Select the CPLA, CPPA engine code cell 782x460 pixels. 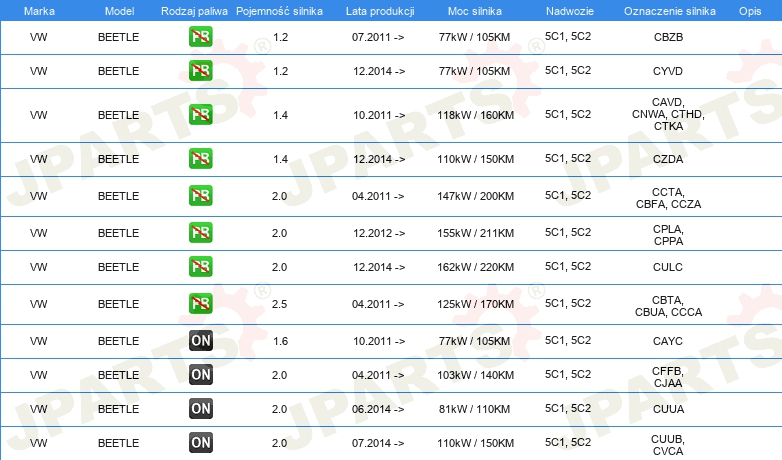[668, 235]
